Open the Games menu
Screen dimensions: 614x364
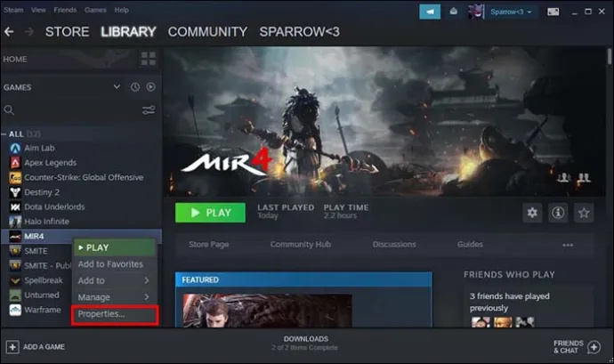(95, 10)
